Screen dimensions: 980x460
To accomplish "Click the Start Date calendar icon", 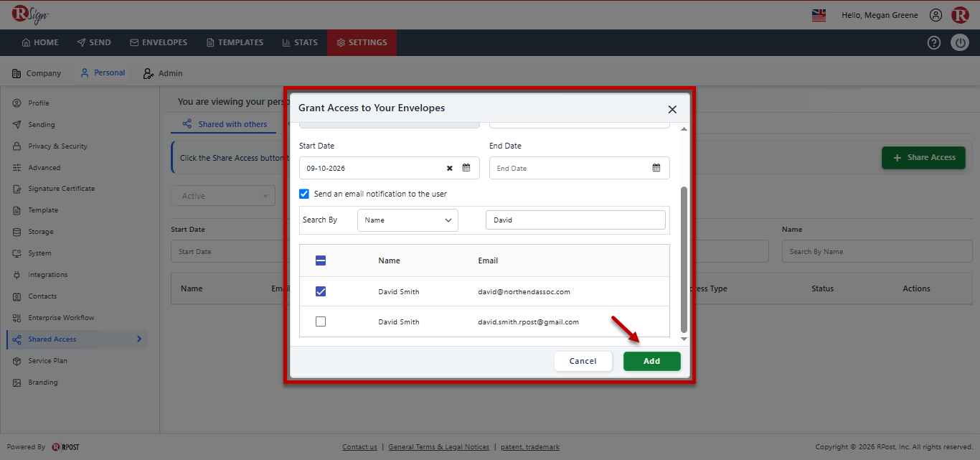I will (466, 168).
